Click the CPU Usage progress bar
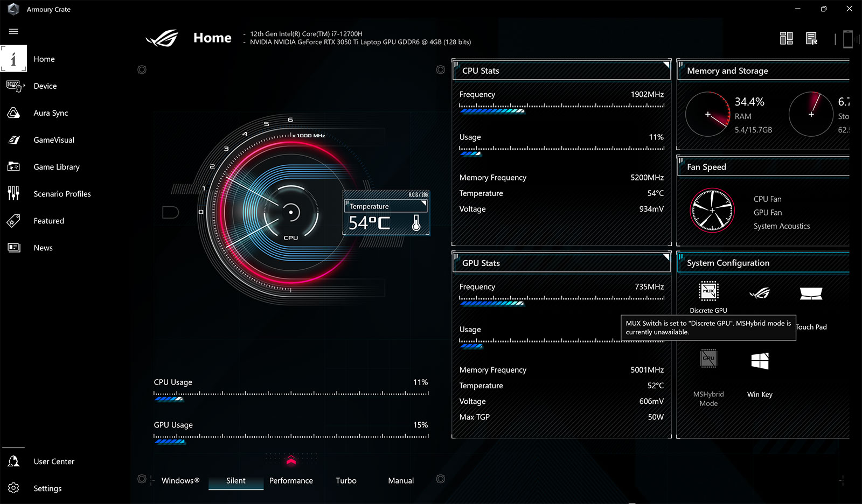 (291, 396)
